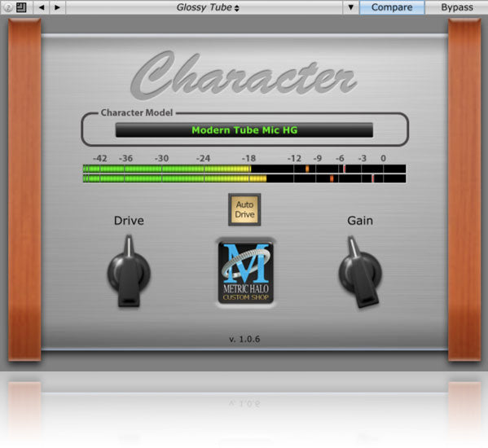The height and width of the screenshot is (448, 488).
Task: Go to the previous preset with left arrow
Action: [x=42, y=7]
